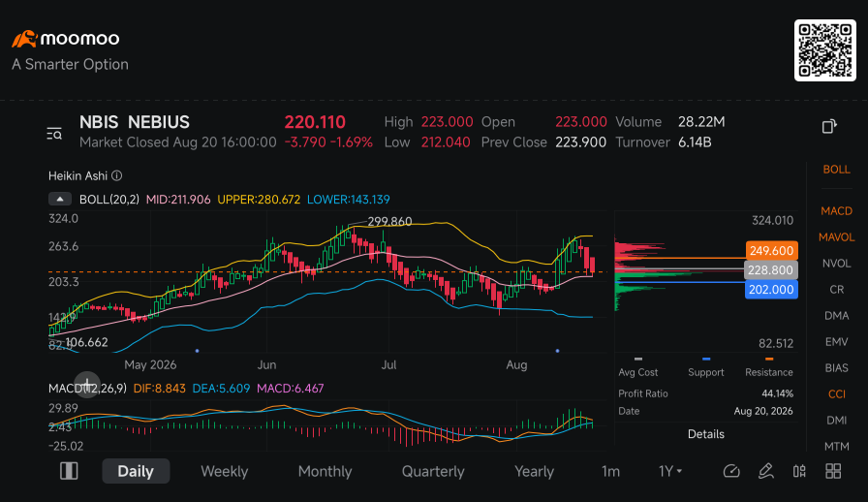Click the LOWER:143.139 band value
This screenshot has height=502, width=868.
click(348, 200)
